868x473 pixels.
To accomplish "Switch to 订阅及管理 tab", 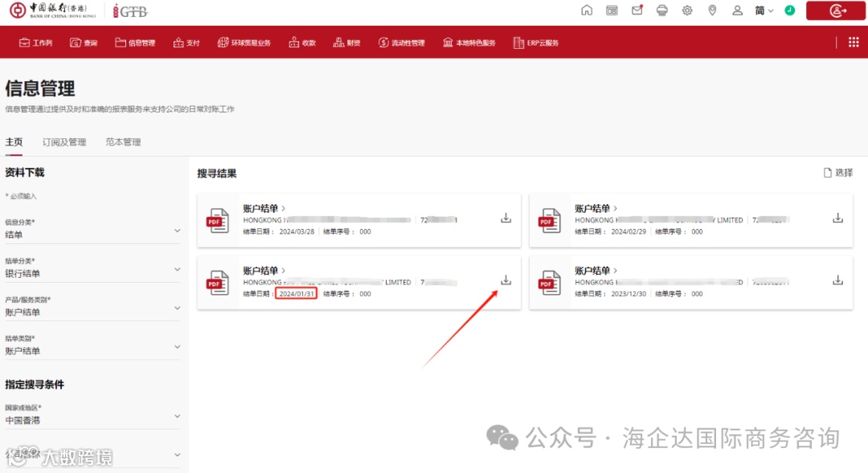I will 64,142.
